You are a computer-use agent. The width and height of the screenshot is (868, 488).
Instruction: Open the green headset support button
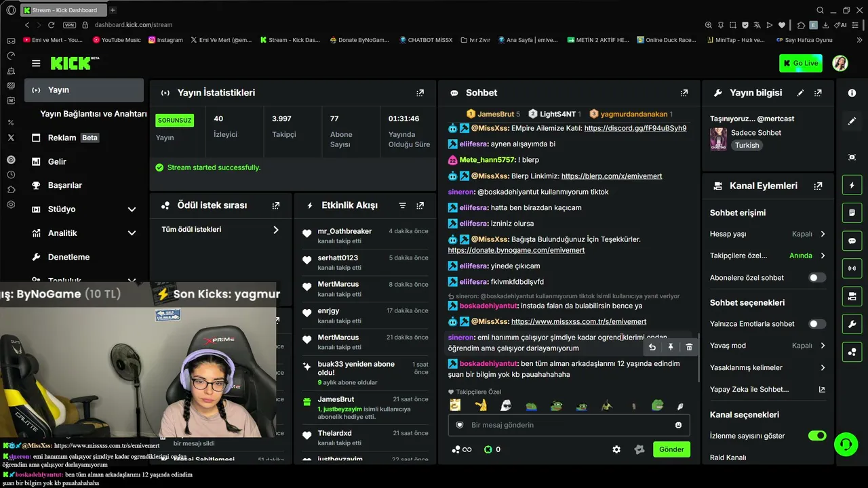pyautogui.click(x=846, y=445)
